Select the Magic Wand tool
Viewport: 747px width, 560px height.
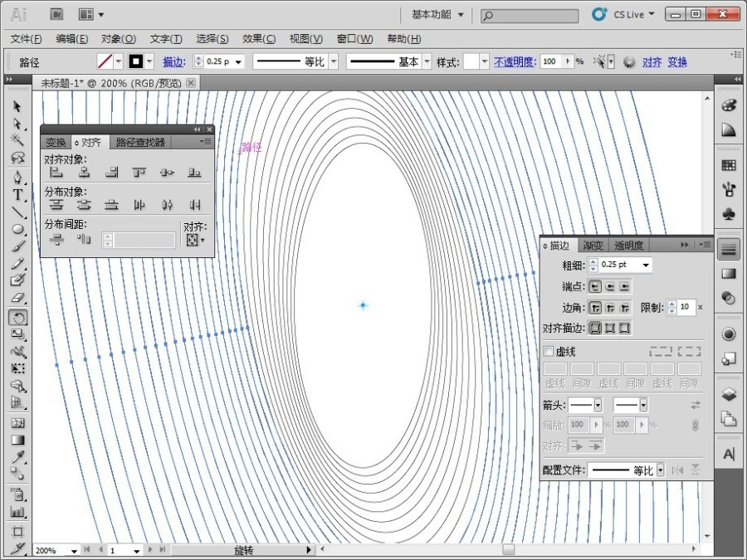click(x=17, y=140)
